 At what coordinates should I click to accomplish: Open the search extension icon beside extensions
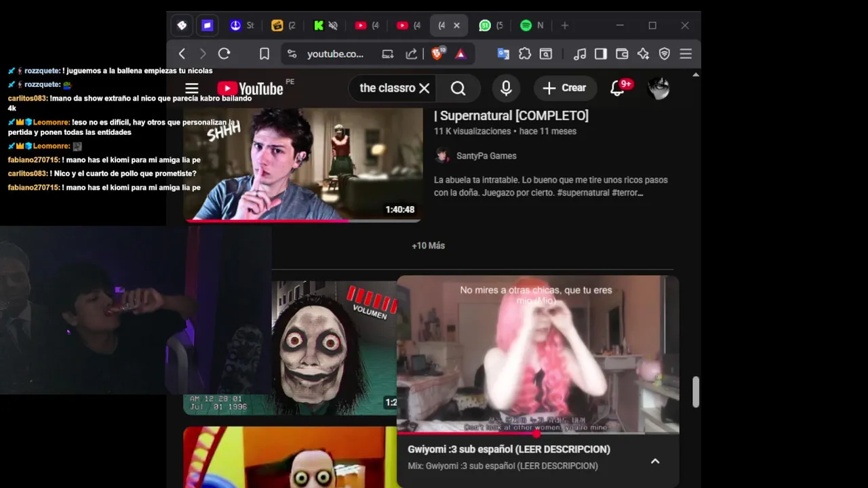546,54
